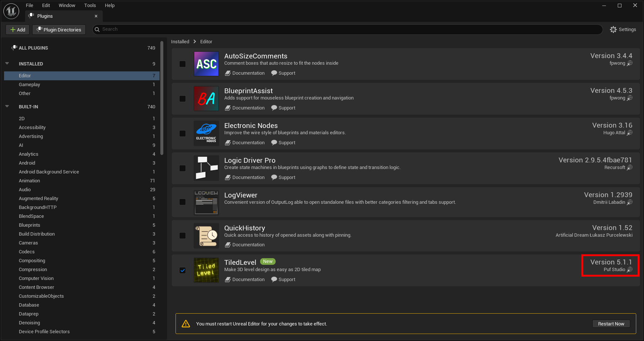Viewport: 644px width, 341px height.
Task: Click the Restart Now button
Action: (x=611, y=324)
